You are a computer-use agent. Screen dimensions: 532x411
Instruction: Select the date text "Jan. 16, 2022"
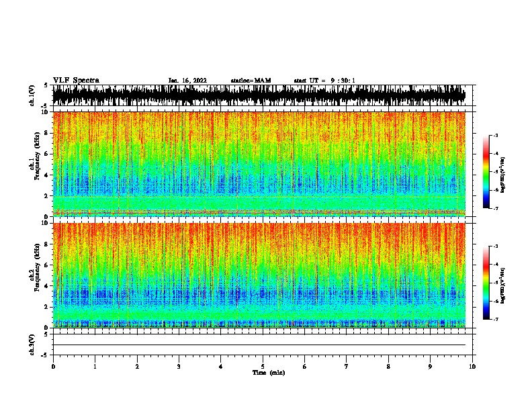coord(187,81)
